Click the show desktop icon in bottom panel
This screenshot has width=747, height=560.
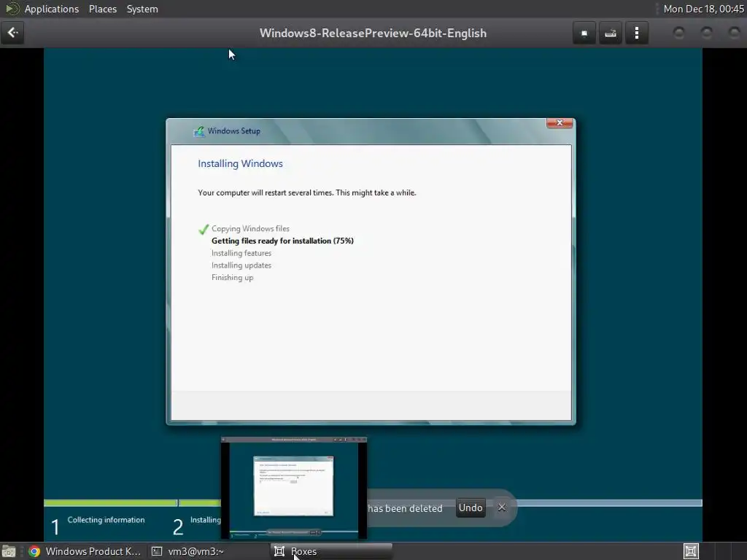click(x=9, y=551)
